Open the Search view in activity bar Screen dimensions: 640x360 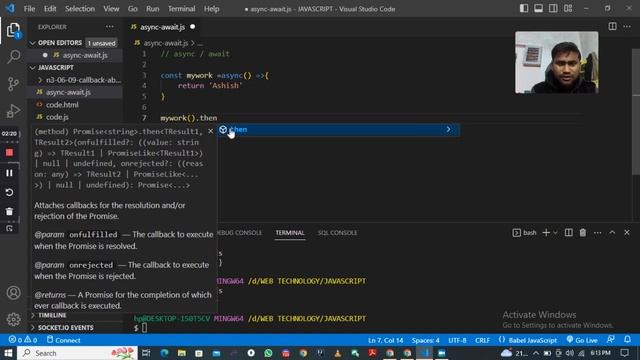point(13,56)
